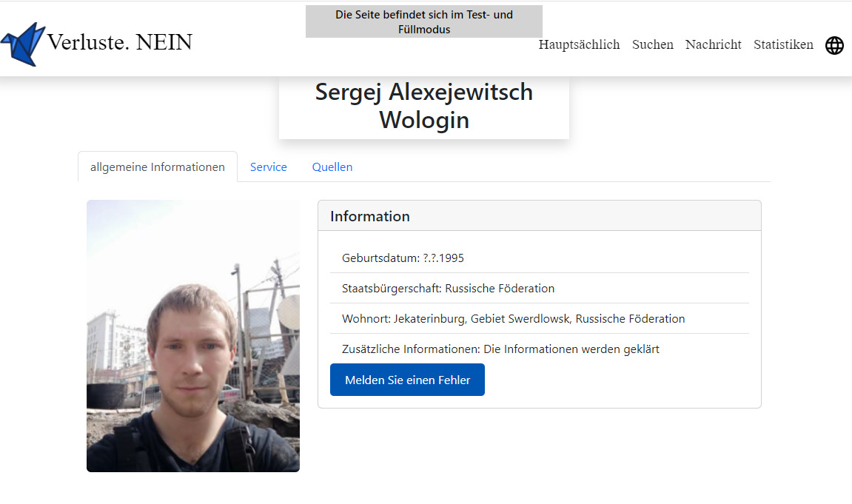The image size is (852, 504).
Task: Select the Geburtsdatum row
Action: coord(540,258)
